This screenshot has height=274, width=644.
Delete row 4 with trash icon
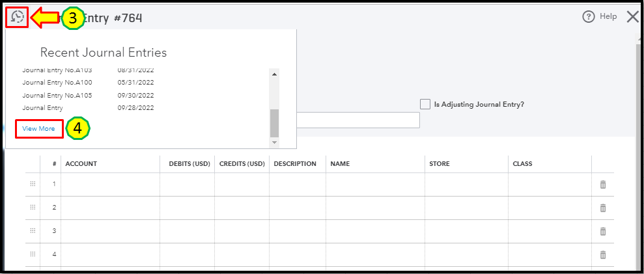[x=603, y=254]
